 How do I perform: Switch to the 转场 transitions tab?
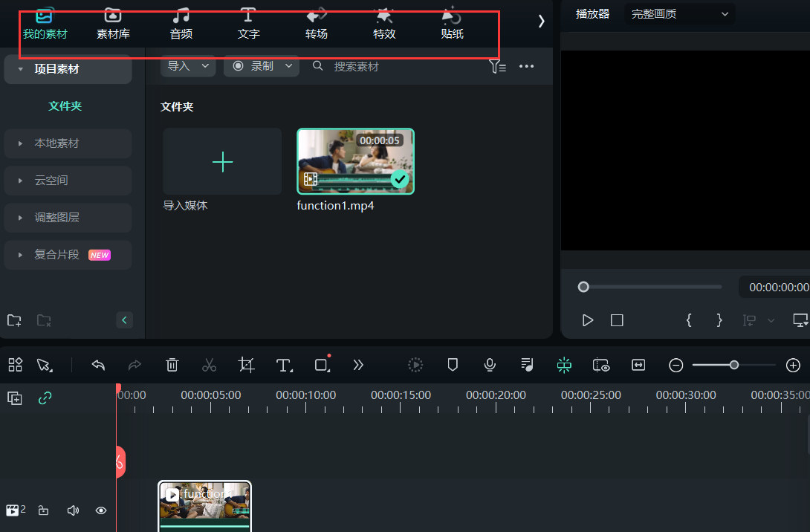317,25
